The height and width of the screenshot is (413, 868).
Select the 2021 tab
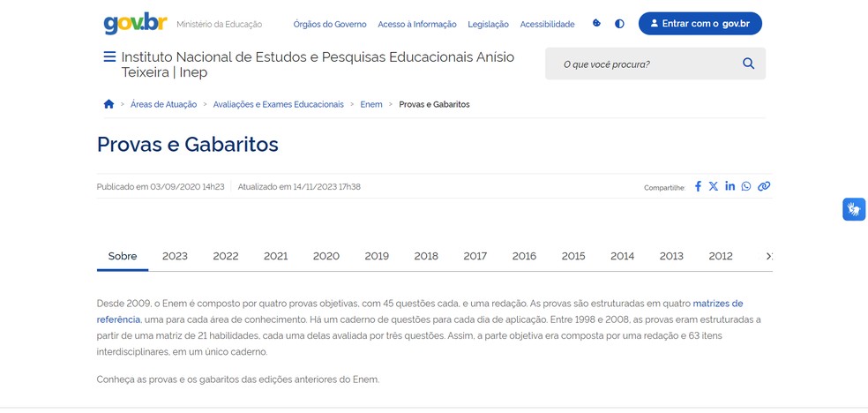pos(276,256)
